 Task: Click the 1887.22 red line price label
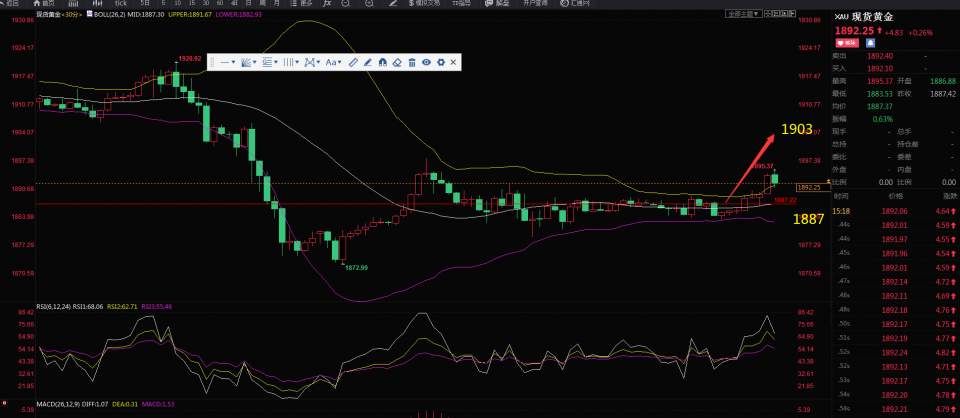point(785,200)
